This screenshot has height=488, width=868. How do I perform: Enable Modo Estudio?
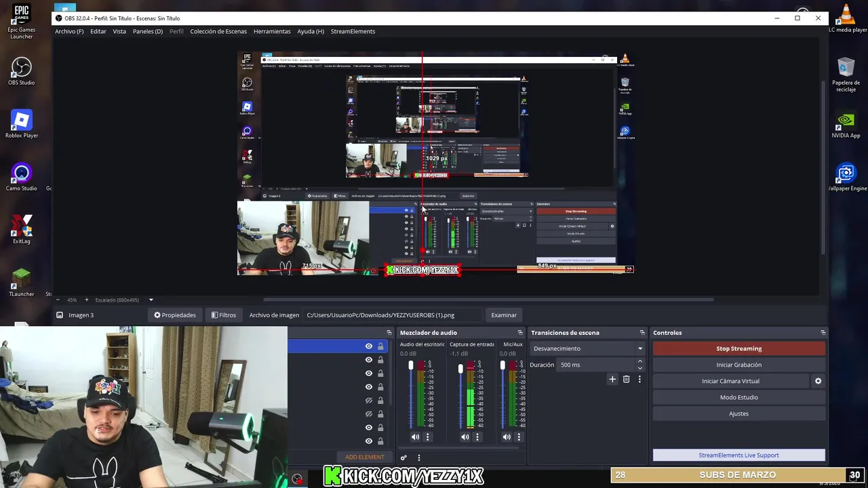tap(739, 397)
